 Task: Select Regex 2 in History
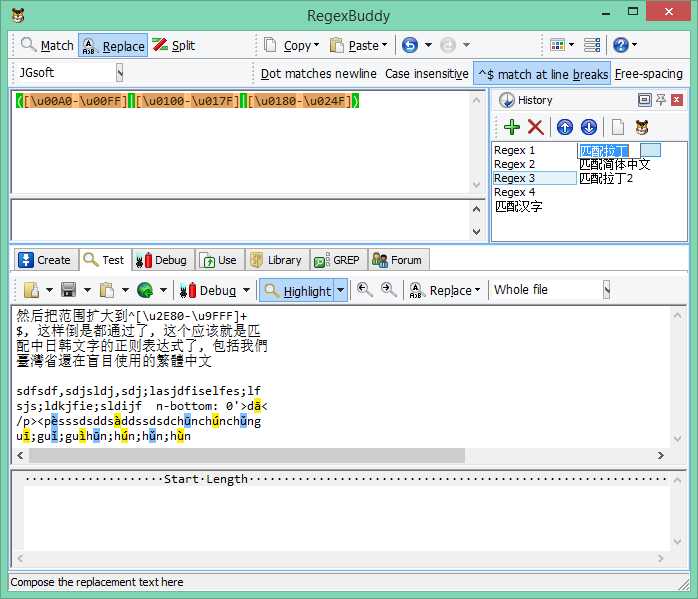(x=514, y=164)
